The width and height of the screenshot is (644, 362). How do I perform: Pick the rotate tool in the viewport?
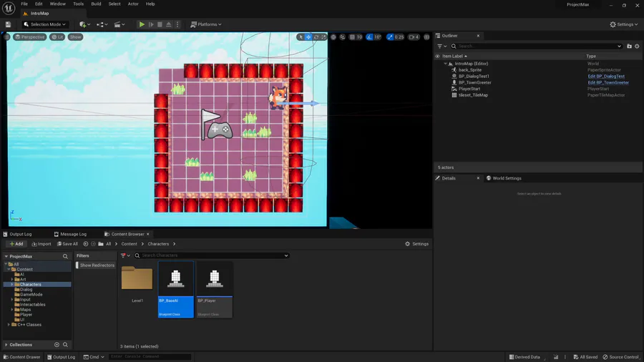[316, 37]
